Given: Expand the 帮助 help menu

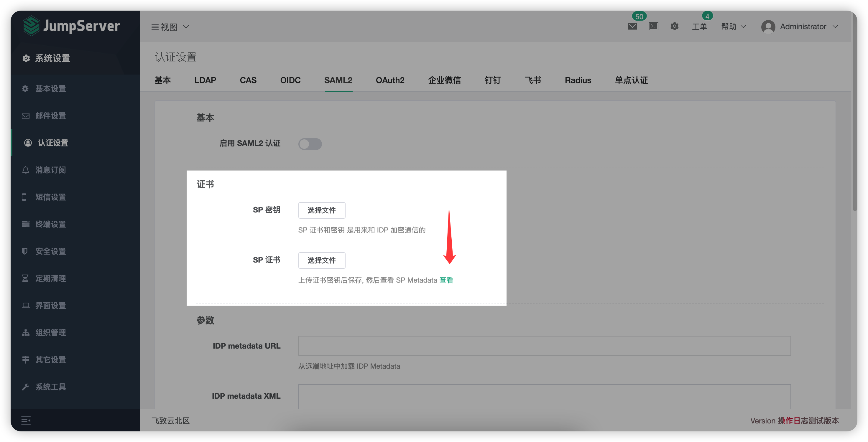Looking at the screenshot, I should pyautogui.click(x=733, y=27).
